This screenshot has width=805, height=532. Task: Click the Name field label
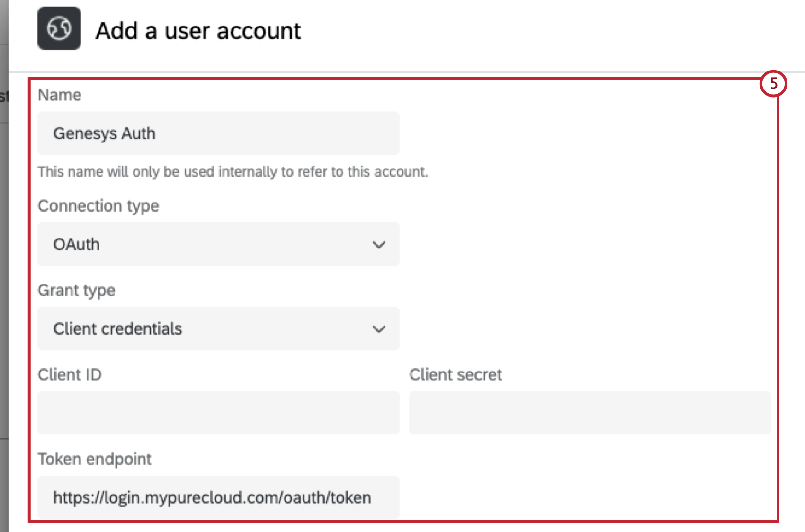tap(60, 94)
